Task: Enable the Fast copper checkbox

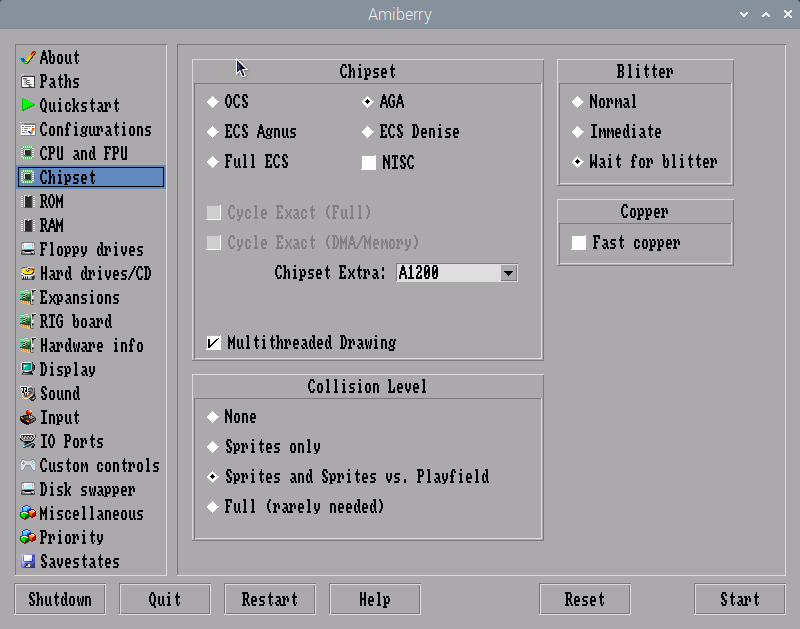Action: pos(579,243)
